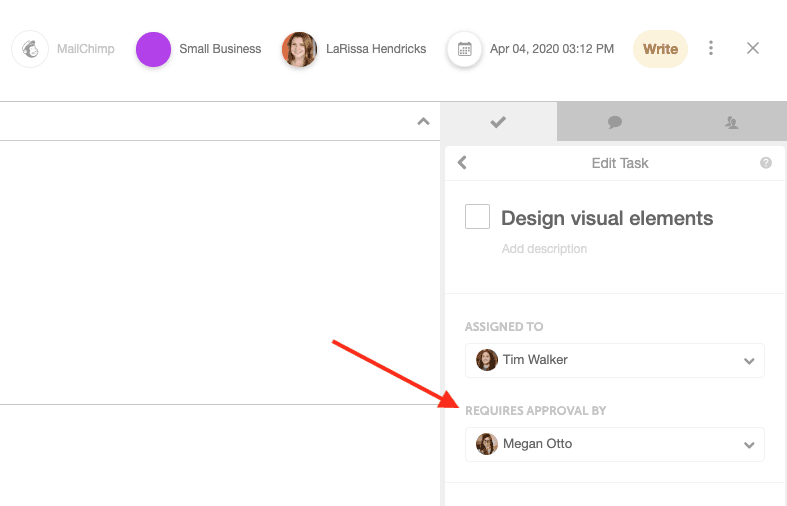This screenshot has width=787, height=506.
Task: Click the Edit Task heading
Action: 620,163
